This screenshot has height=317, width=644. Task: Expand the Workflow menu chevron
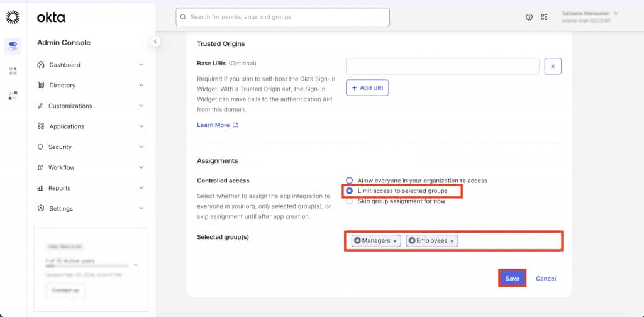click(x=142, y=167)
